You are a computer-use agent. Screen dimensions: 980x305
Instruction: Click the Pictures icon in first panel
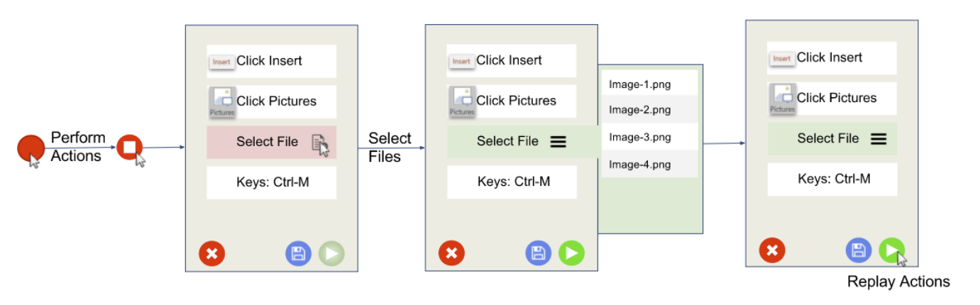click(x=222, y=101)
